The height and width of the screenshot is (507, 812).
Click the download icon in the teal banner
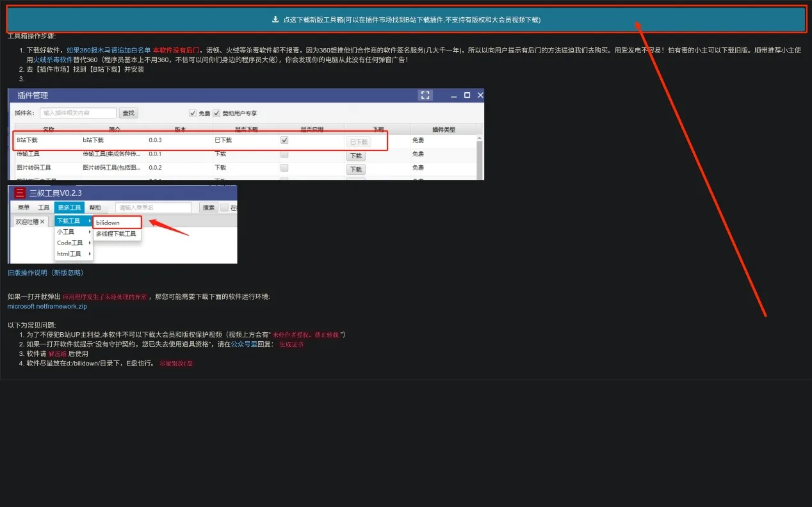point(275,19)
